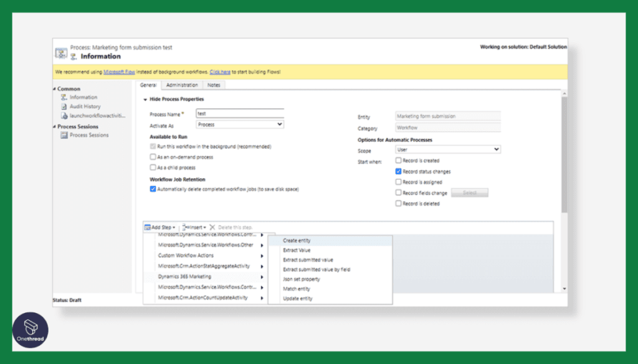Screen dimensions: 638x364
Task: Click the small process icon before the Information heading
Action: (x=74, y=57)
